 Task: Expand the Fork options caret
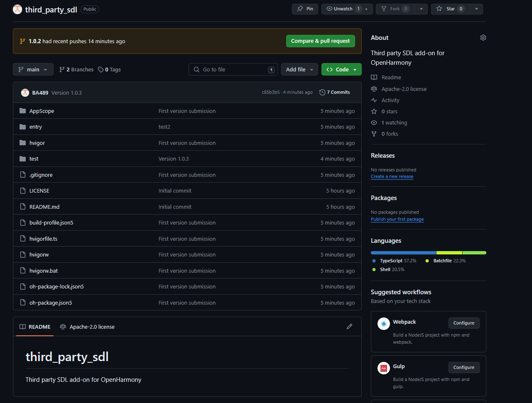point(421,9)
